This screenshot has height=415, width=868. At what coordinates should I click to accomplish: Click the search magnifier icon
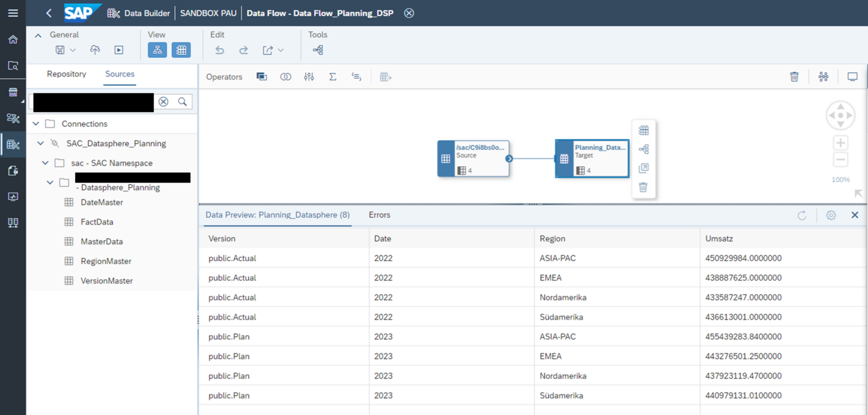coord(183,102)
